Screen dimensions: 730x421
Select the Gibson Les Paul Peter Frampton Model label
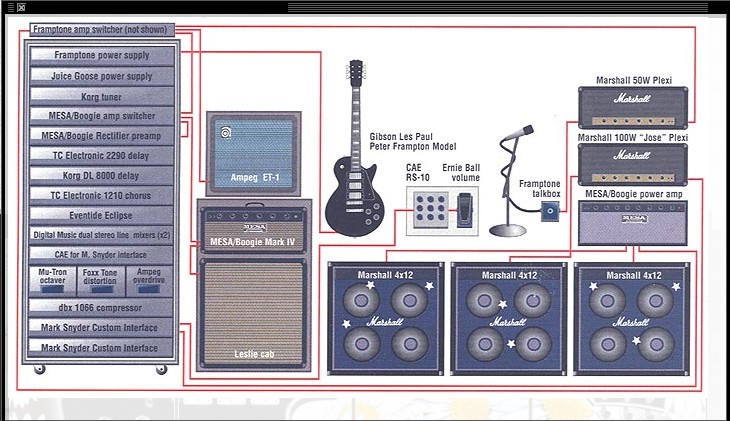(x=412, y=142)
